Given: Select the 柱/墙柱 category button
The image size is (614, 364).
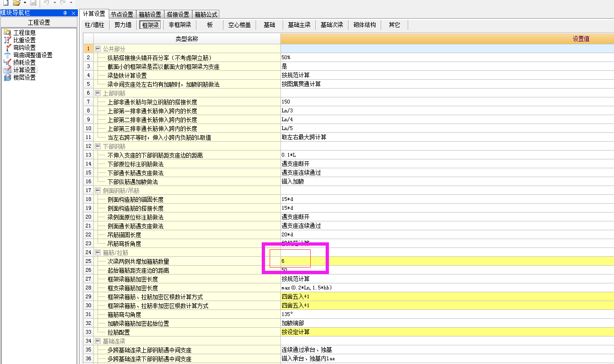Looking at the screenshot, I should 95,25.
